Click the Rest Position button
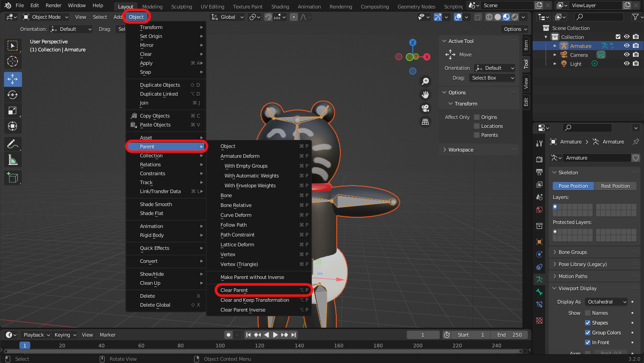 click(615, 186)
